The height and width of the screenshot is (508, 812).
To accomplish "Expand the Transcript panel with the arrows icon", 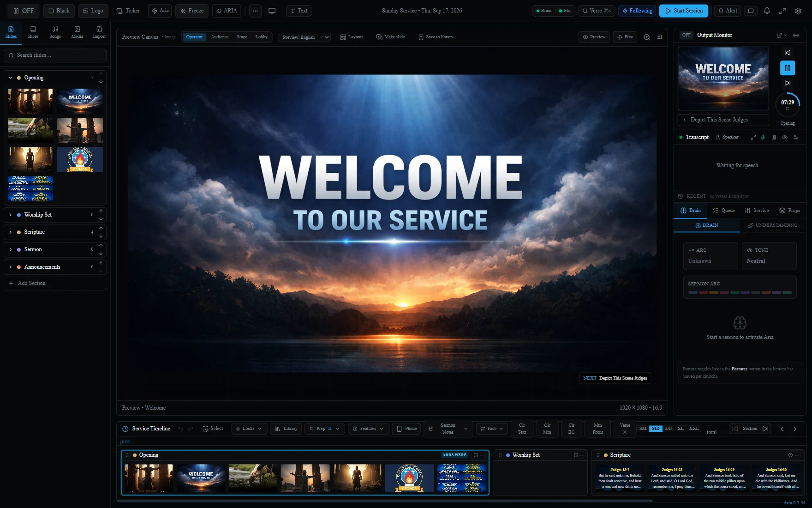I will coord(753,137).
